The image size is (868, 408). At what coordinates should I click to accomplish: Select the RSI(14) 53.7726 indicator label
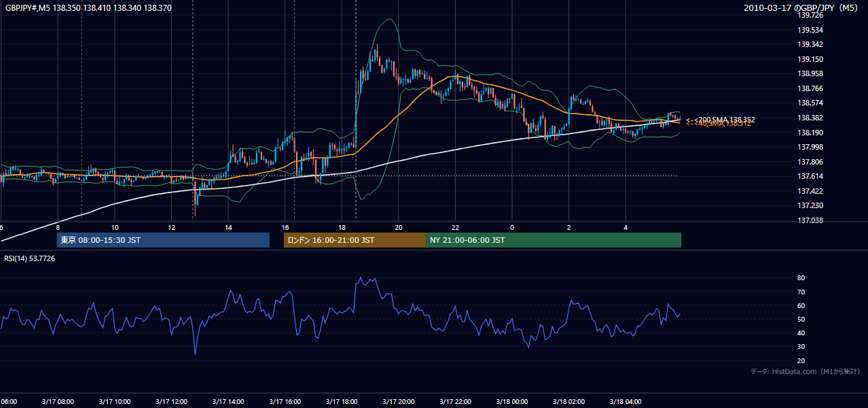(x=30, y=258)
